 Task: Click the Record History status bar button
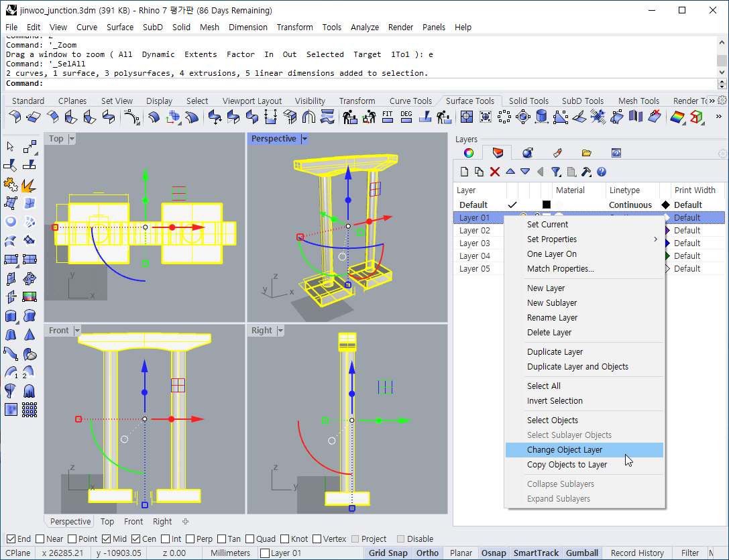click(637, 553)
